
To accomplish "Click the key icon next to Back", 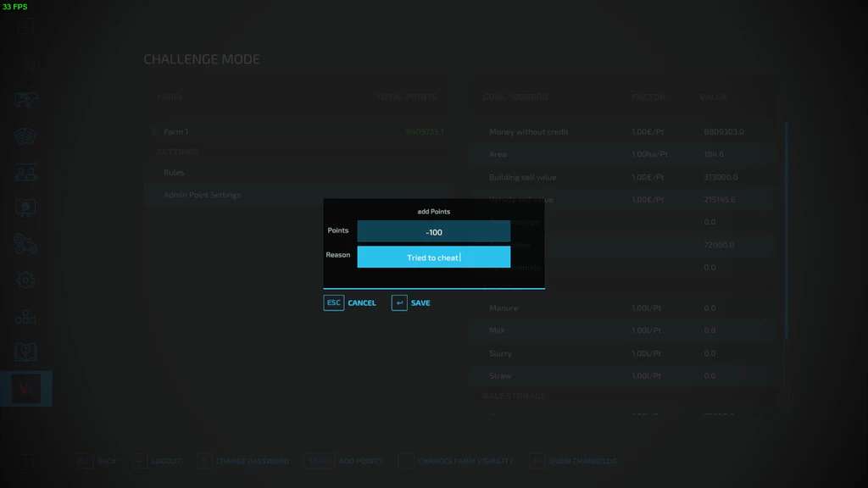I will (x=83, y=461).
